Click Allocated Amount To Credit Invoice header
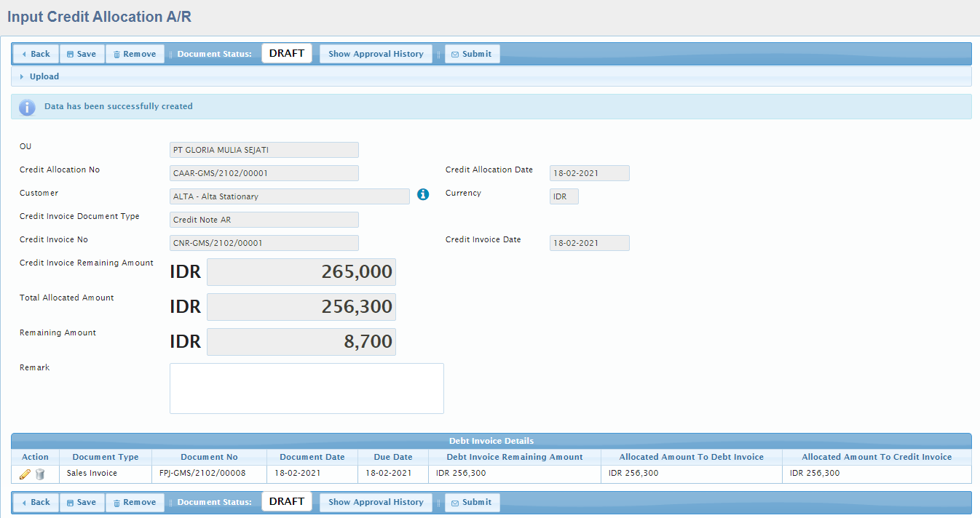 [x=877, y=457]
